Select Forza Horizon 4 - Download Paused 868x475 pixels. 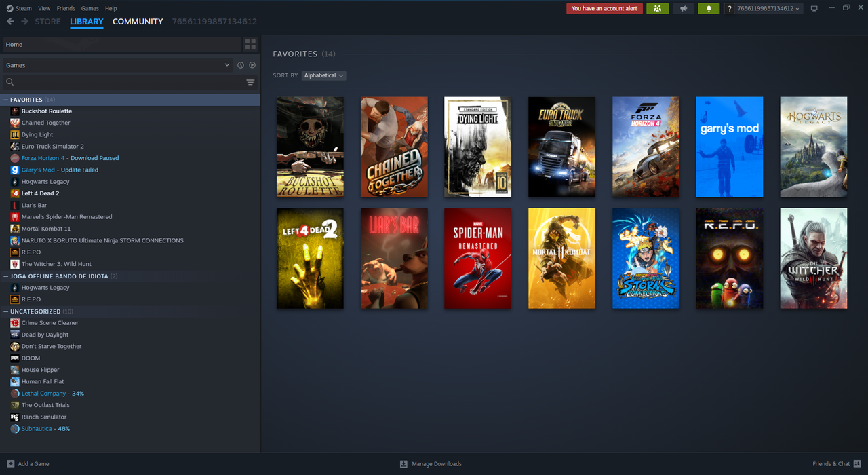click(131, 158)
